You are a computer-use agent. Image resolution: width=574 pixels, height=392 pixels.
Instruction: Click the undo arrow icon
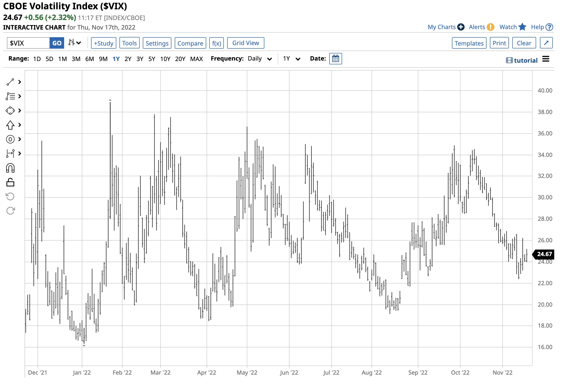[x=10, y=197]
